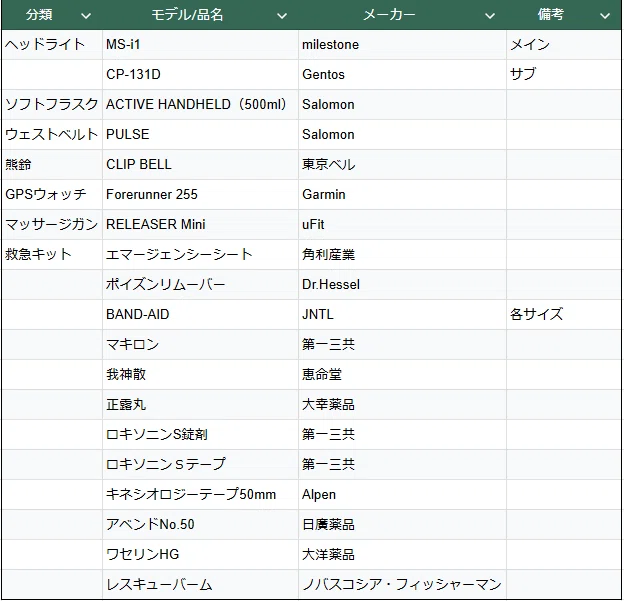Select the 熊鈴 category cell
Image resolution: width=624 pixels, height=601 pixels.
click(52, 164)
